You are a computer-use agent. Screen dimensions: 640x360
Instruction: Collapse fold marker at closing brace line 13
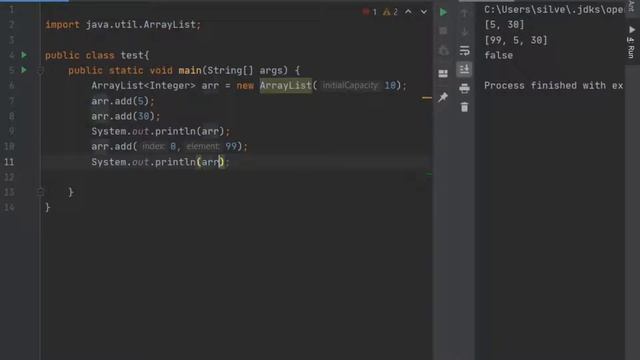point(40,192)
